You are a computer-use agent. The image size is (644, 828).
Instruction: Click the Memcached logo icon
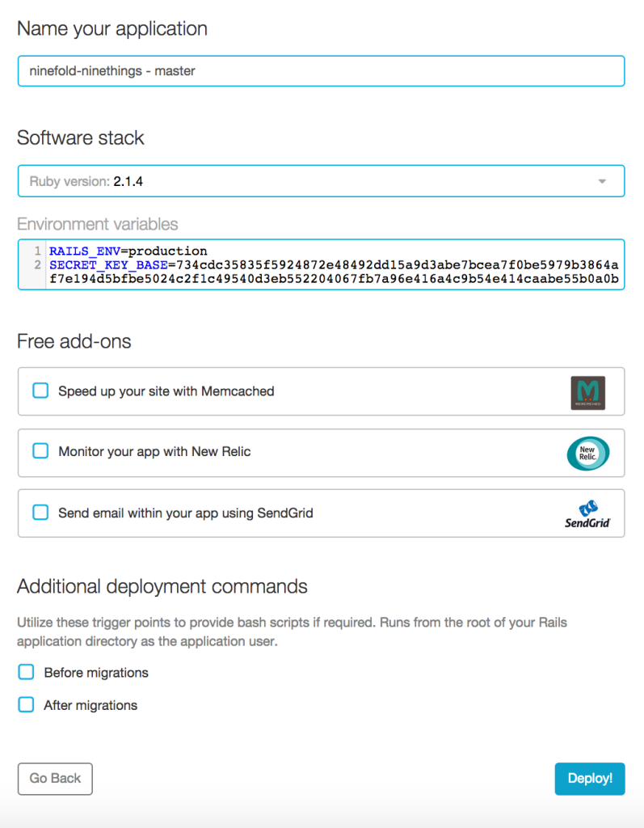tap(588, 393)
